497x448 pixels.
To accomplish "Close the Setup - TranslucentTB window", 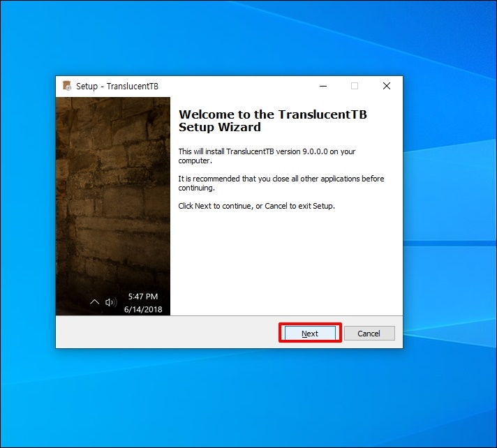I will tap(387, 86).
